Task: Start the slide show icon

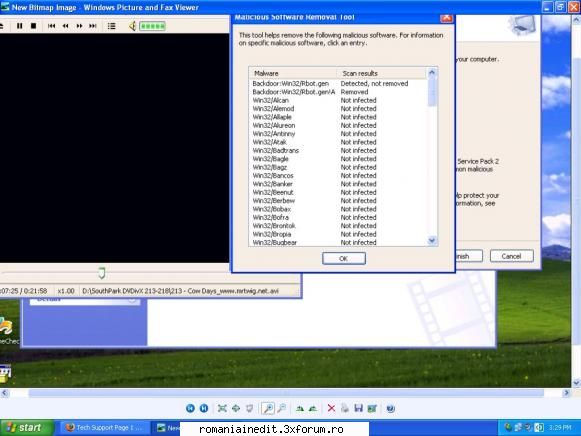Action: (x=249, y=408)
